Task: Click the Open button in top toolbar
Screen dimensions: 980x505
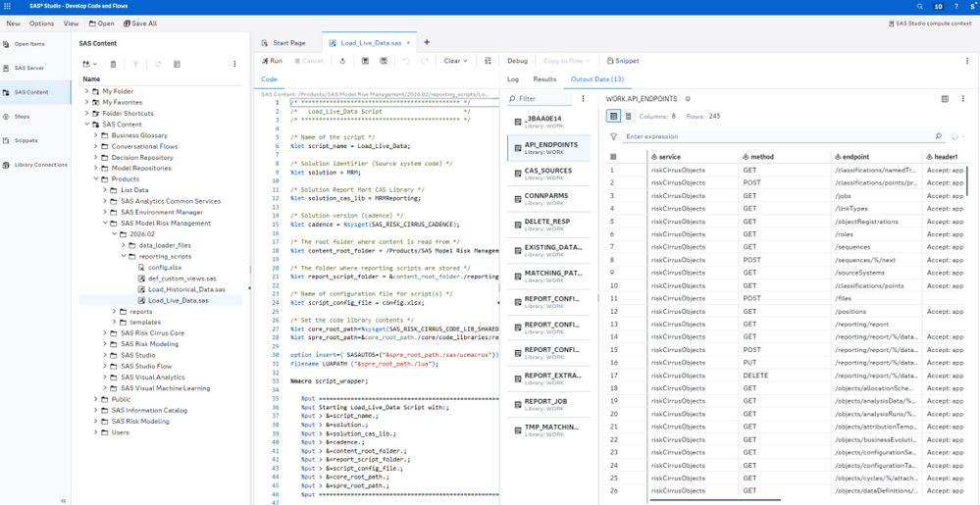Action: (x=101, y=24)
